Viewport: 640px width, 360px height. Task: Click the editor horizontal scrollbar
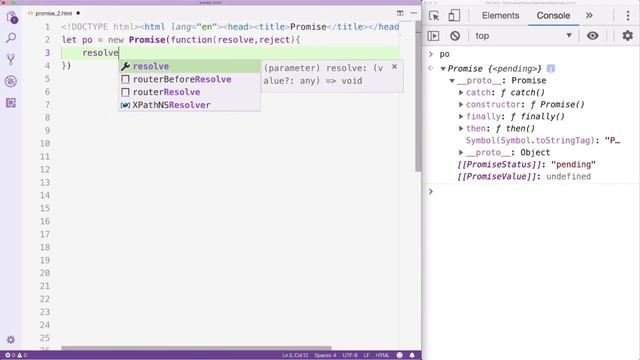tap(196, 348)
